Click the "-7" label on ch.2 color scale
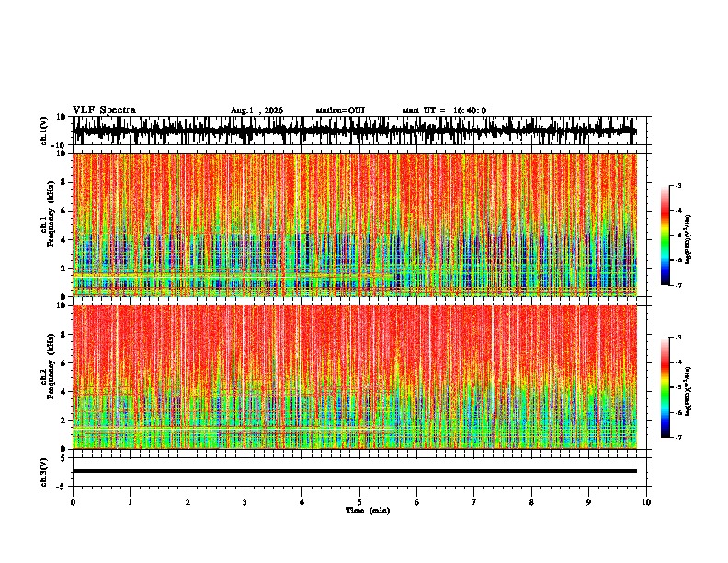Image resolution: width=728 pixels, height=563 pixels. pos(677,437)
